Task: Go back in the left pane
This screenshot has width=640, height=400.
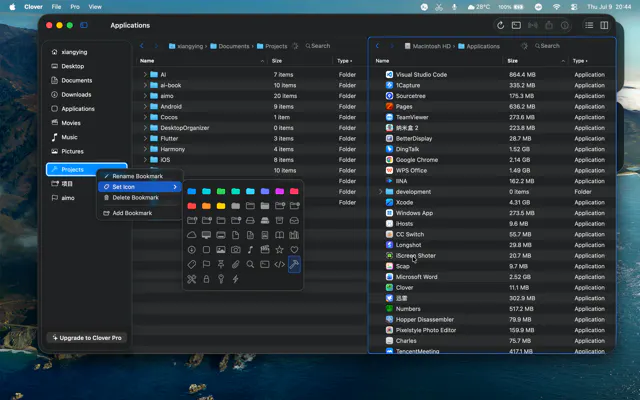Action: click(x=142, y=46)
